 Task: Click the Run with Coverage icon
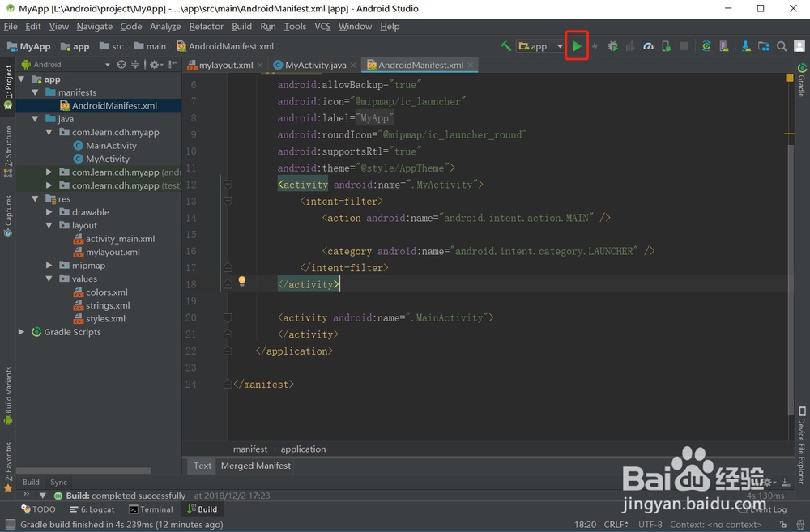tap(630, 46)
